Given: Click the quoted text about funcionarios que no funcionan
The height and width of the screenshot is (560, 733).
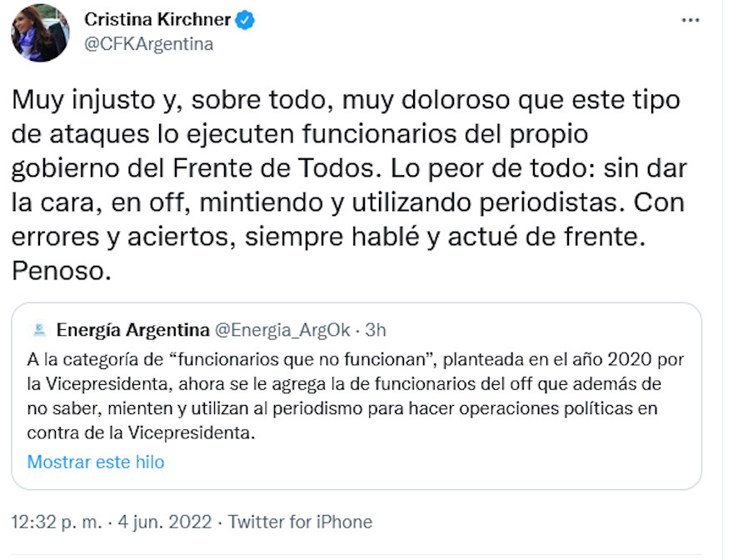Looking at the screenshot, I should pyautogui.click(x=337, y=360).
